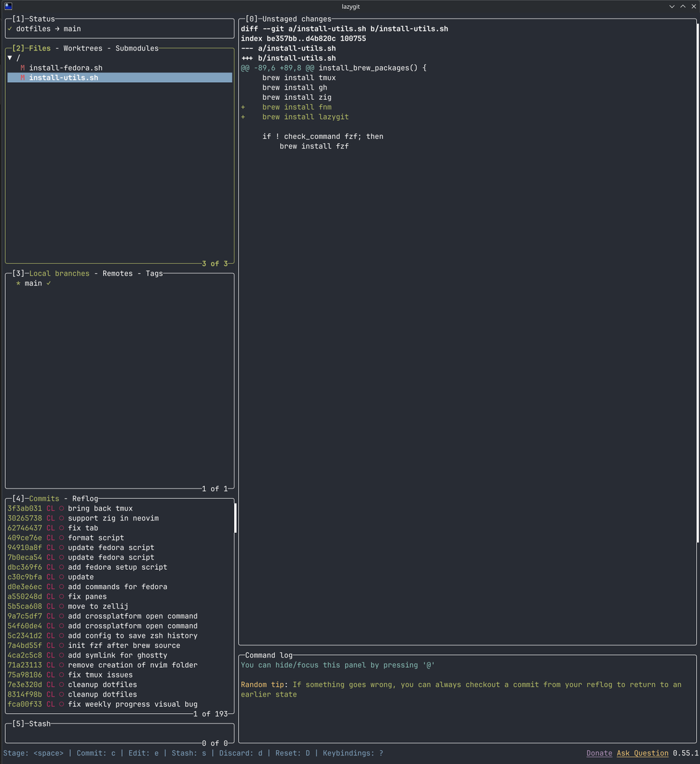700x764 pixels.
Task: Select commit 'add fedora setup script'
Action: click(x=120, y=567)
